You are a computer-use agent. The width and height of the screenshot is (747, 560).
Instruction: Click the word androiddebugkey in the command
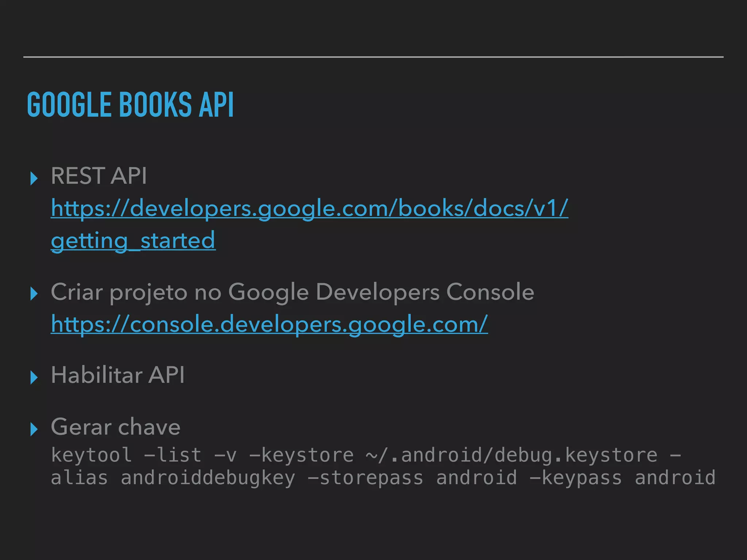click(x=208, y=478)
